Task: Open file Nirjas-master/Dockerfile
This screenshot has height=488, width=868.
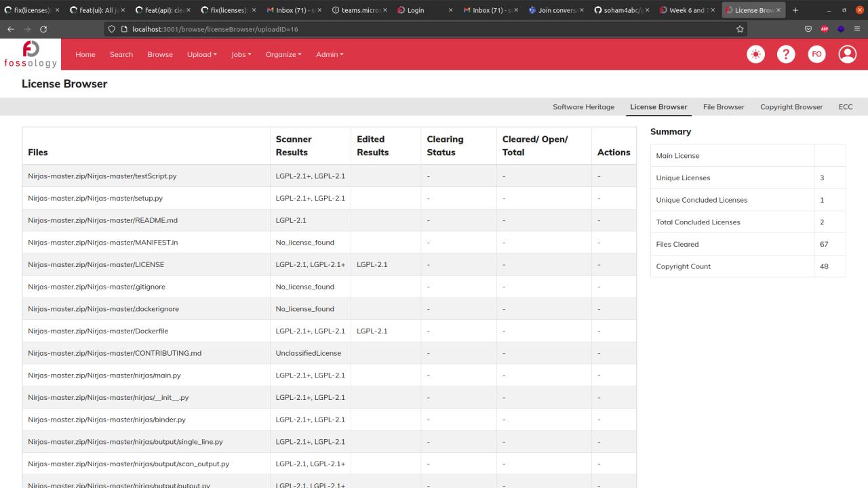Action: [98, 331]
